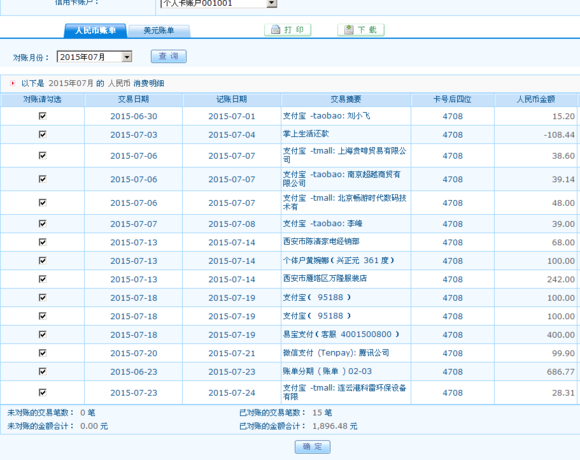Click the 查询 query button

[x=169, y=56]
